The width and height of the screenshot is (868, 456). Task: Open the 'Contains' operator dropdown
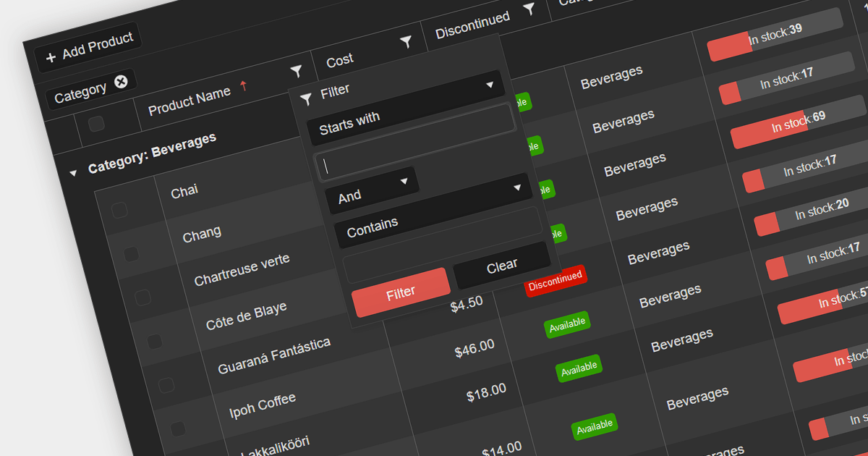tap(438, 221)
